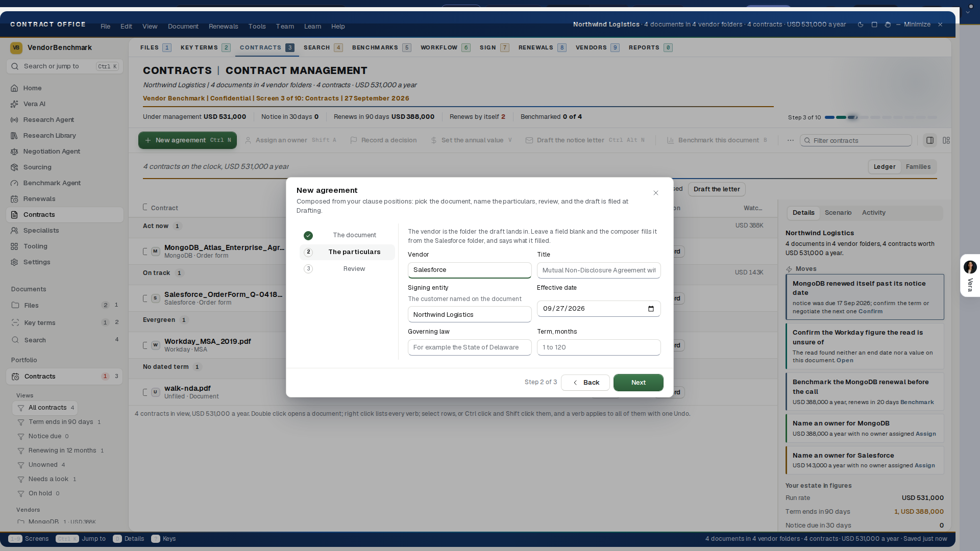
Task: Open the Research Agent icon in sidebar
Action: tap(14, 119)
